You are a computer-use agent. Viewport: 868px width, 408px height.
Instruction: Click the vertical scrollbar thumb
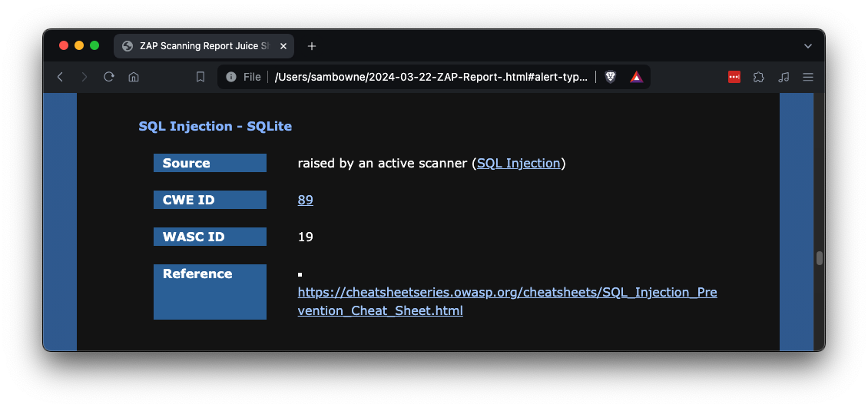click(x=819, y=258)
